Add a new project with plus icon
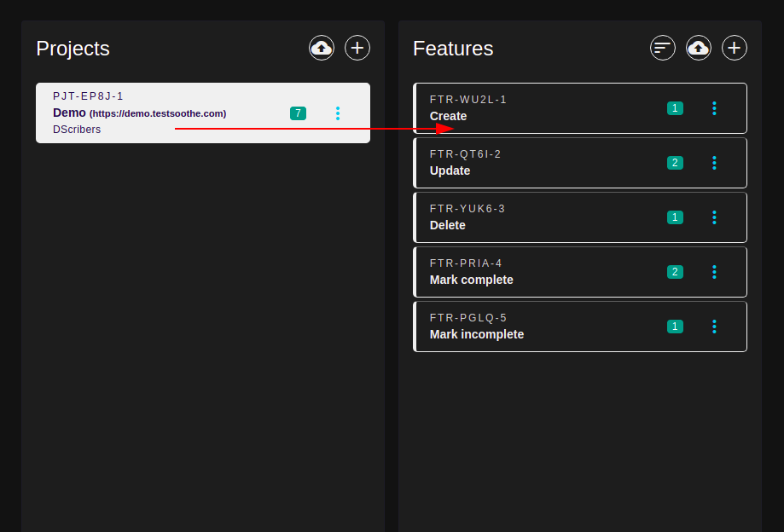The image size is (784, 532). (x=357, y=48)
